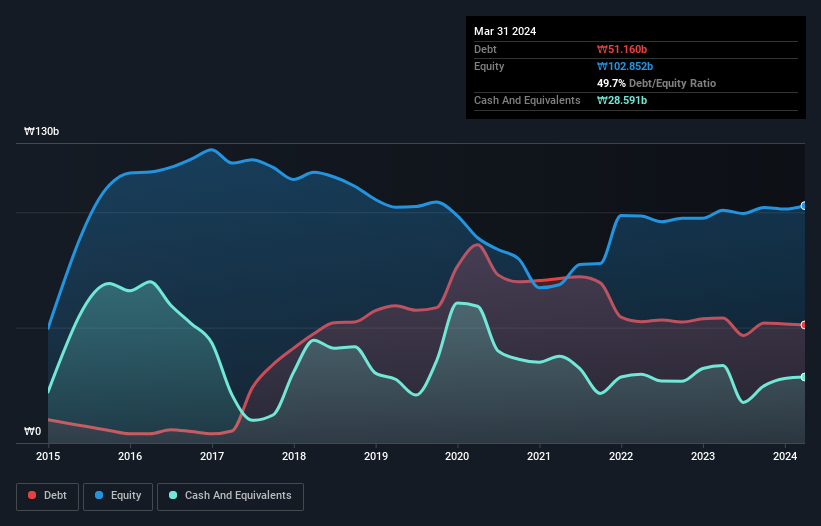Viewport: 821px width, 526px height.
Task: Click the teal Cash And Equivalents legend dot
Action: point(173,495)
